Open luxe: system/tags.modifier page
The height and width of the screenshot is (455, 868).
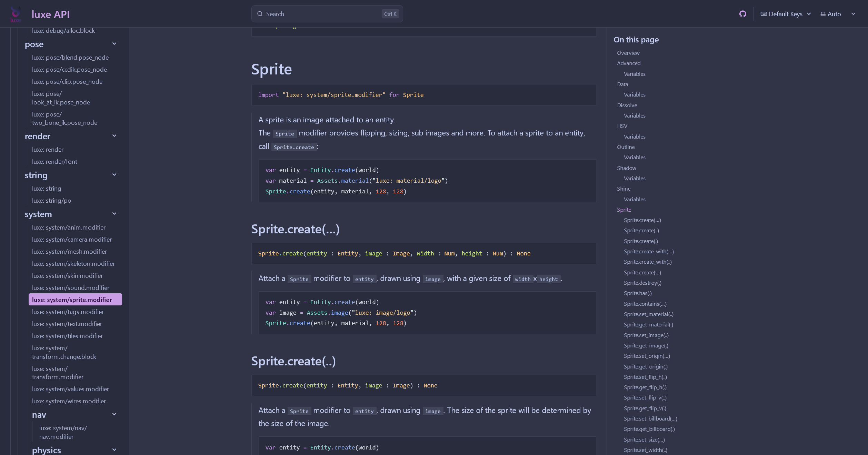[68, 312]
